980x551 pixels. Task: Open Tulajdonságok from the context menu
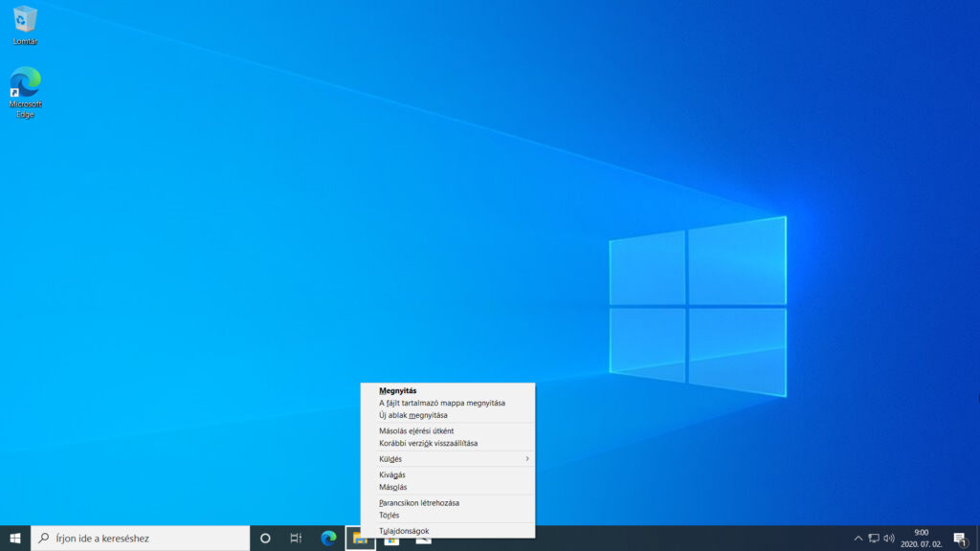tap(448, 531)
